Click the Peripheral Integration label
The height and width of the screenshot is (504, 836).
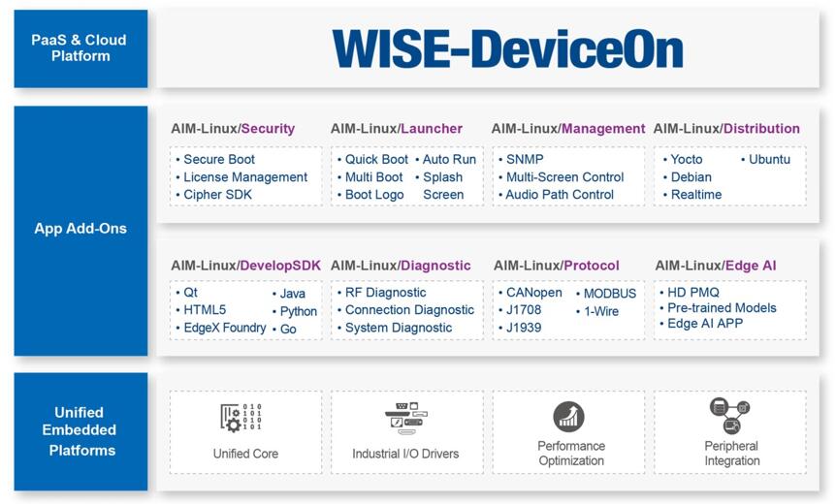click(x=731, y=453)
